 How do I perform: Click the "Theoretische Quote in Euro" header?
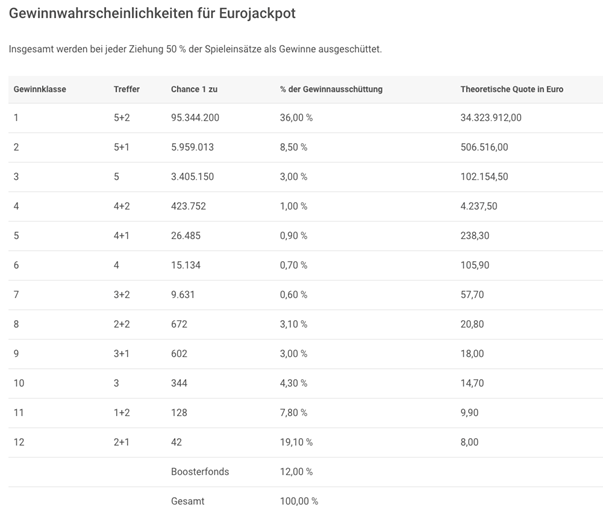(x=511, y=89)
